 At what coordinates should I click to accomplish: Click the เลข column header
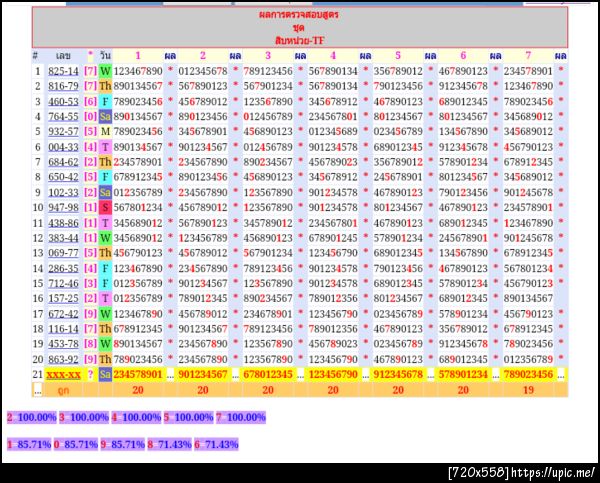(x=63, y=56)
